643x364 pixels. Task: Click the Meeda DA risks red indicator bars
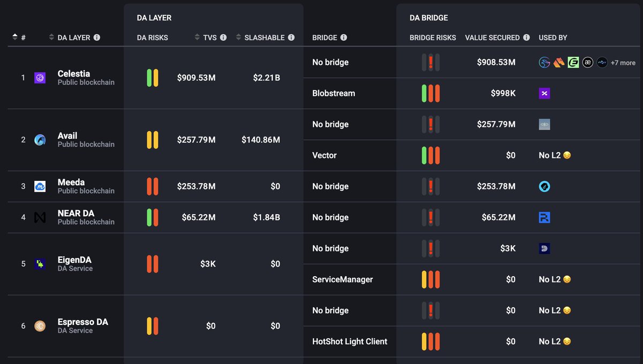(x=153, y=186)
